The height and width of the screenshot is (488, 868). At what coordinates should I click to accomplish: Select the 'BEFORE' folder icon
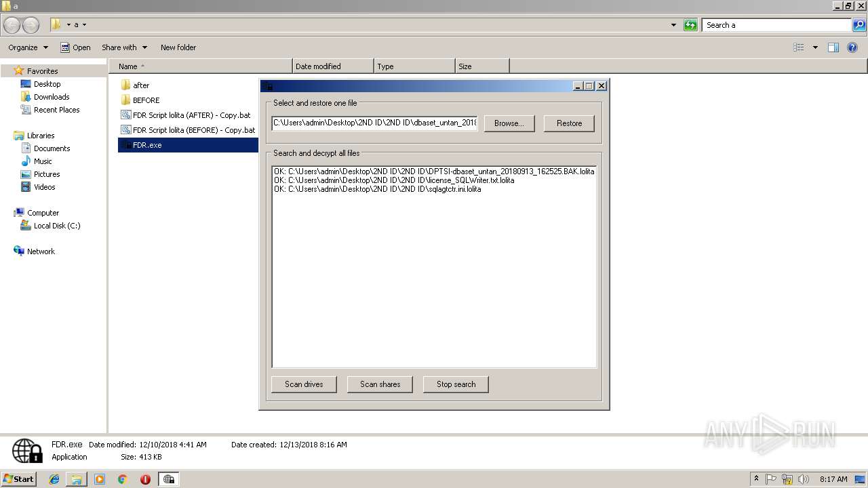point(125,100)
